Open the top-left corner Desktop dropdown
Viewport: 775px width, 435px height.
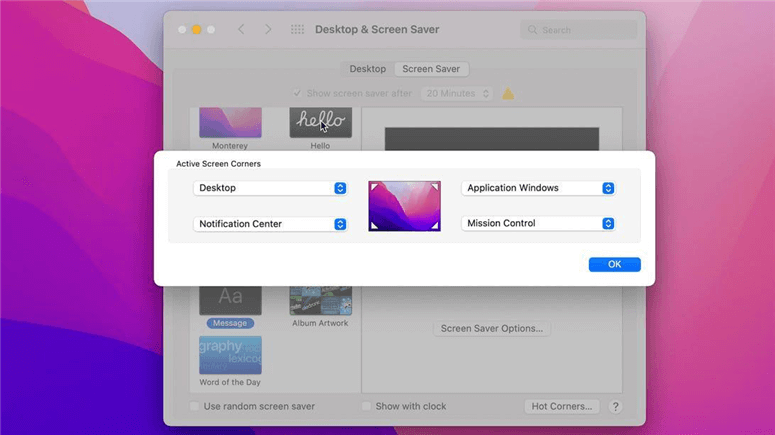(270, 188)
